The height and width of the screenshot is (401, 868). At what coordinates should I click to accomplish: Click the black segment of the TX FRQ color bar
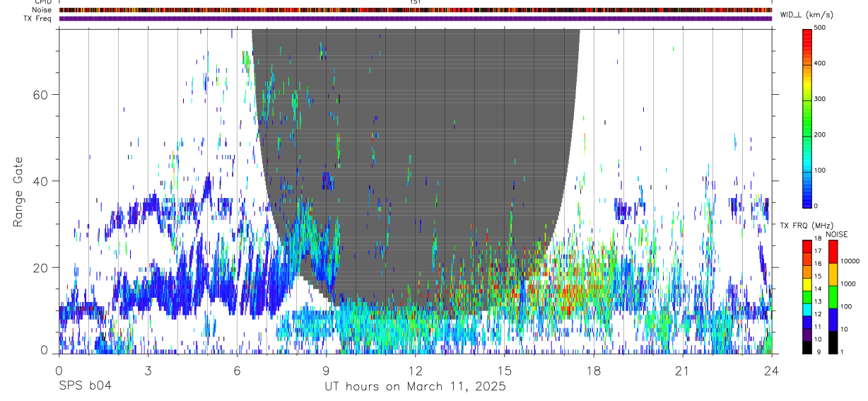[x=807, y=346]
